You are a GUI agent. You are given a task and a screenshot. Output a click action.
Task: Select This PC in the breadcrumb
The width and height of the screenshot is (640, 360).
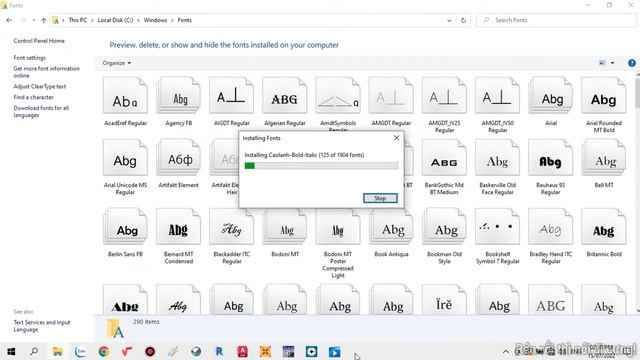[78, 20]
